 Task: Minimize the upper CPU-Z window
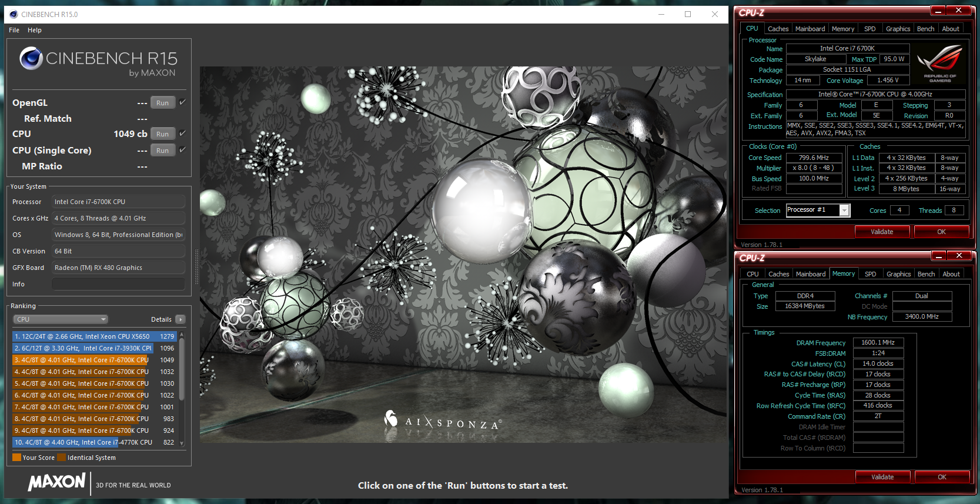pyautogui.click(x=938, y=11)
